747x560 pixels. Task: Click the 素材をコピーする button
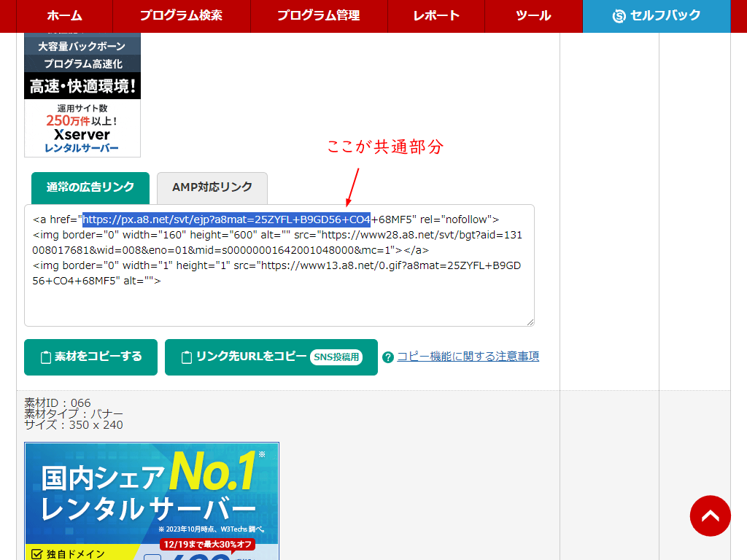[90, 357]
